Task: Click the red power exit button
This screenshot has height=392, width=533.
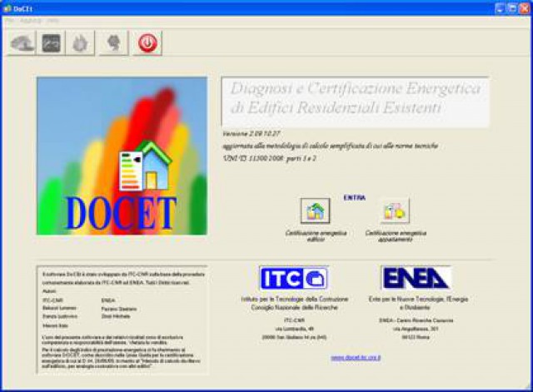Action: 147,43
